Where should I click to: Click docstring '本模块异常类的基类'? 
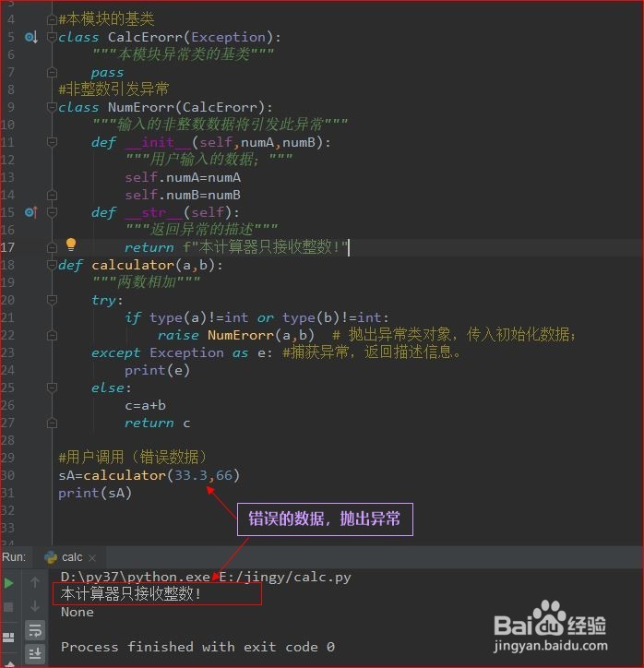pyautogui.click(x=184, y=54)
